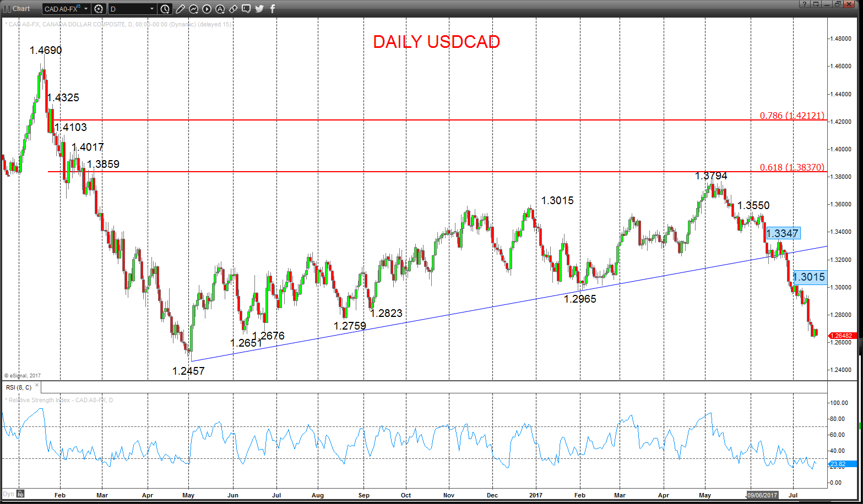Select the pencil drawing tools icon

181,9
